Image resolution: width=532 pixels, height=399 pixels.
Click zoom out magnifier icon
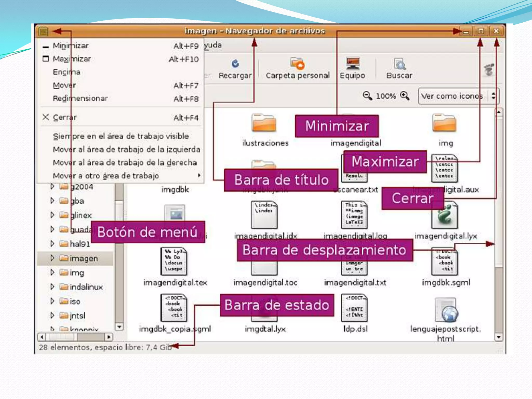coord(367,96)
